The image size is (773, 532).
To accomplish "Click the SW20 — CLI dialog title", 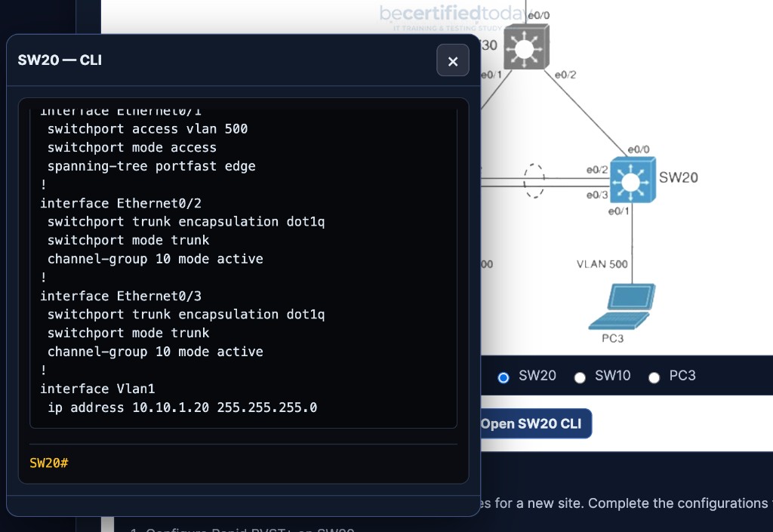I will pyautogui.click(x=60, y=59).
